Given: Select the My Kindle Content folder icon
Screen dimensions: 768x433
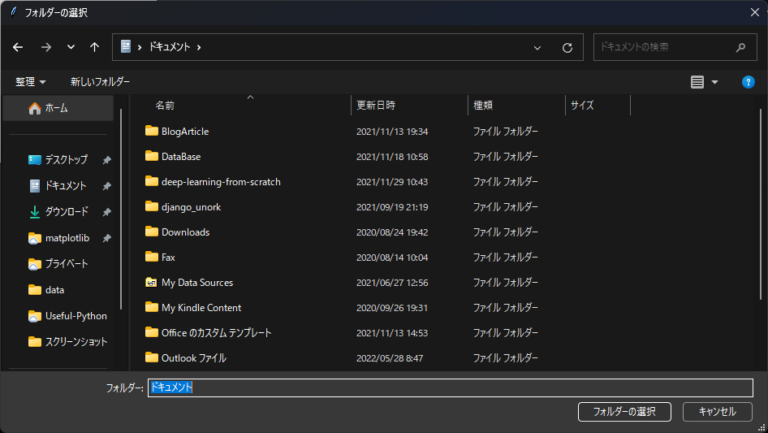Looking at the screenshot, I should coord(151,307).
